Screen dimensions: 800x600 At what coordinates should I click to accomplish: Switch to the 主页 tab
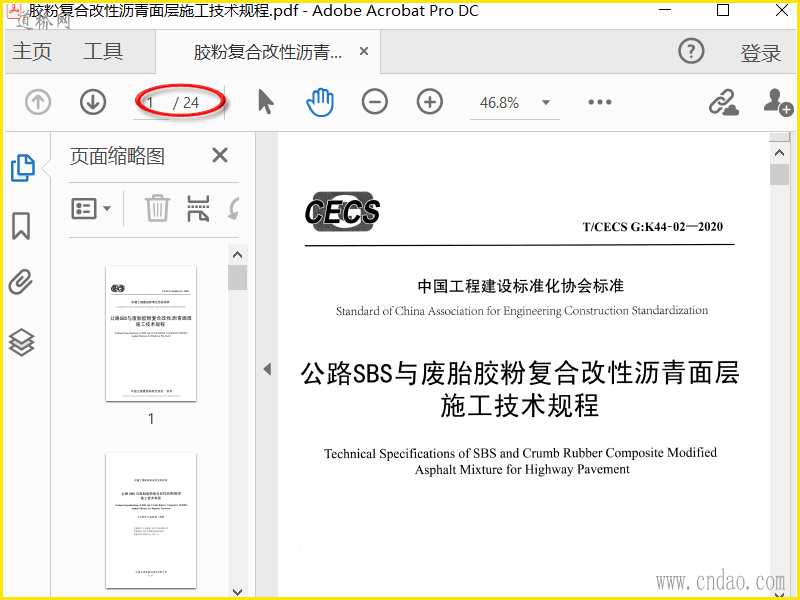point(32,52)
